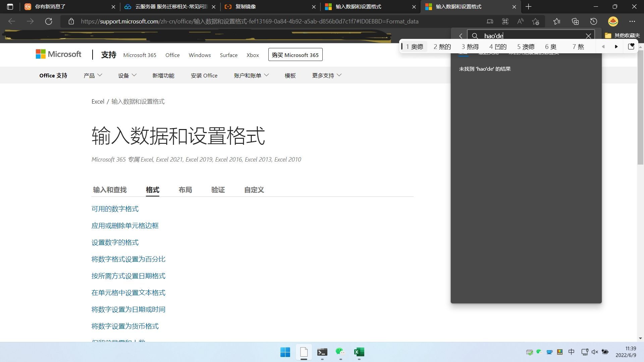Show next IME candidate page
This screenshot has height=362, width=644.
[616, 47]
